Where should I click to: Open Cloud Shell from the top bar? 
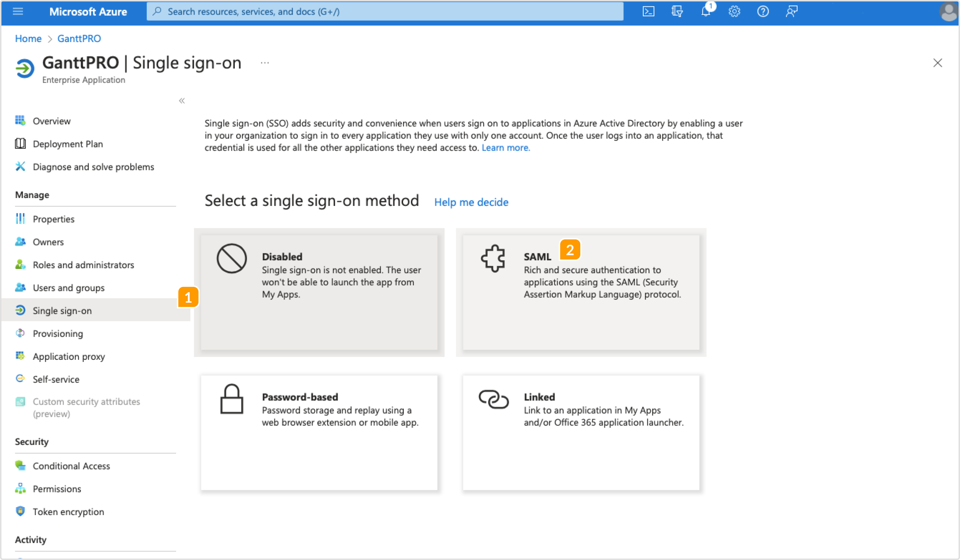[648, 12]
